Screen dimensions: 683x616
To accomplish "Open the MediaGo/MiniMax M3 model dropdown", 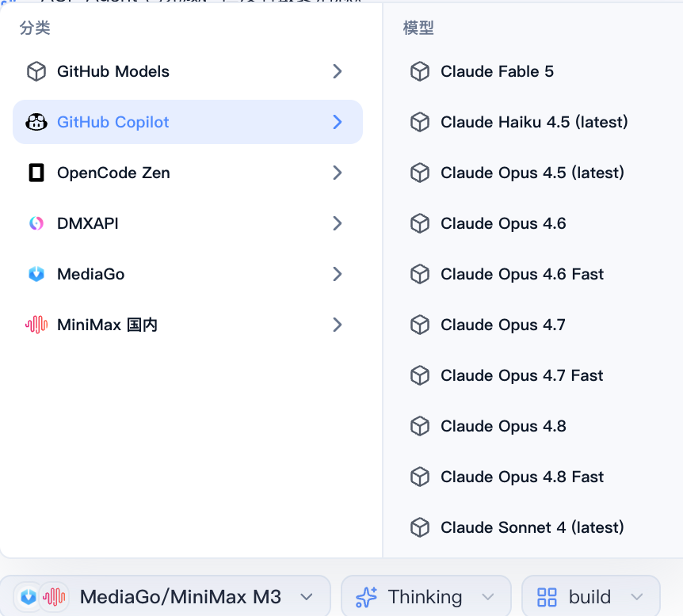I will [x=166, y=596].
